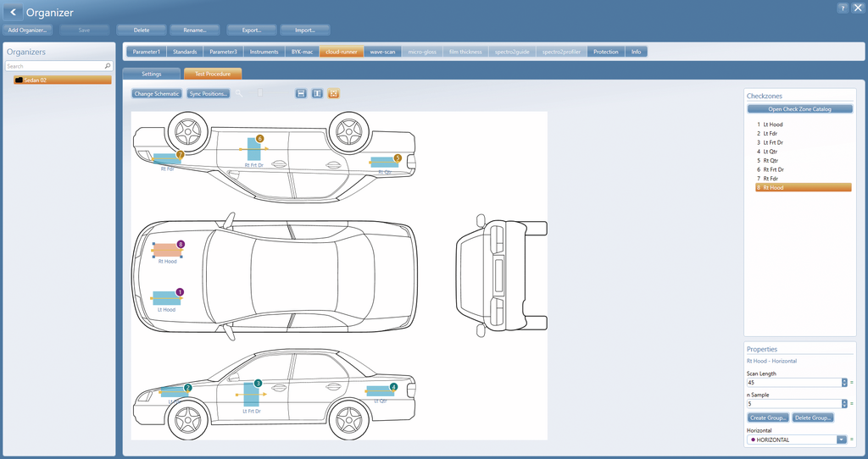
Task: Toggle the orange fit-all schematic view icon
Action: click(x=333, y=93)
